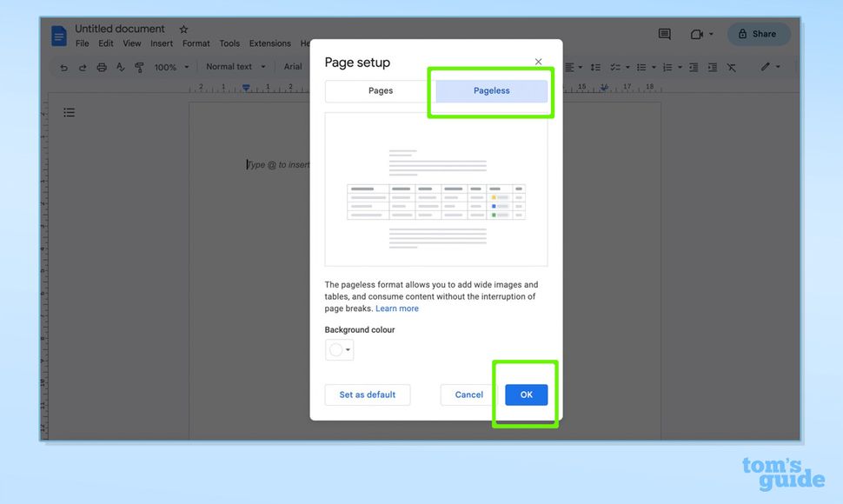Expand the numbered list options arrow
Screen dimensions: 843x504
point(679,67)
